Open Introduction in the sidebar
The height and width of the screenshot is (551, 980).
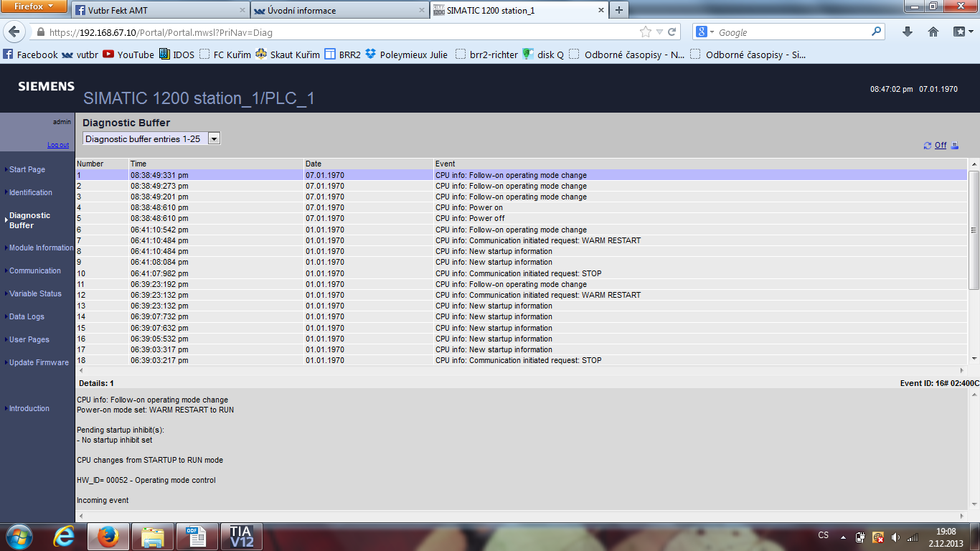point(29,408)
